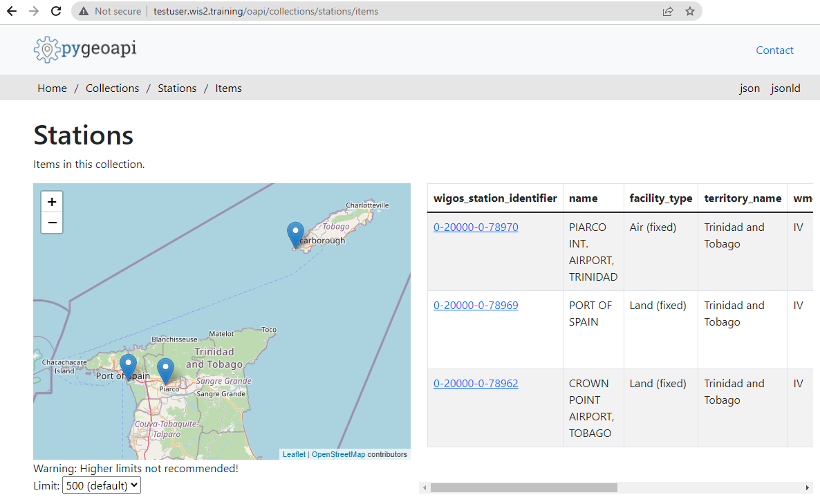Open the Contact page
The height and width of the screenshot is (504, 820).
click(x=774, y=50)
